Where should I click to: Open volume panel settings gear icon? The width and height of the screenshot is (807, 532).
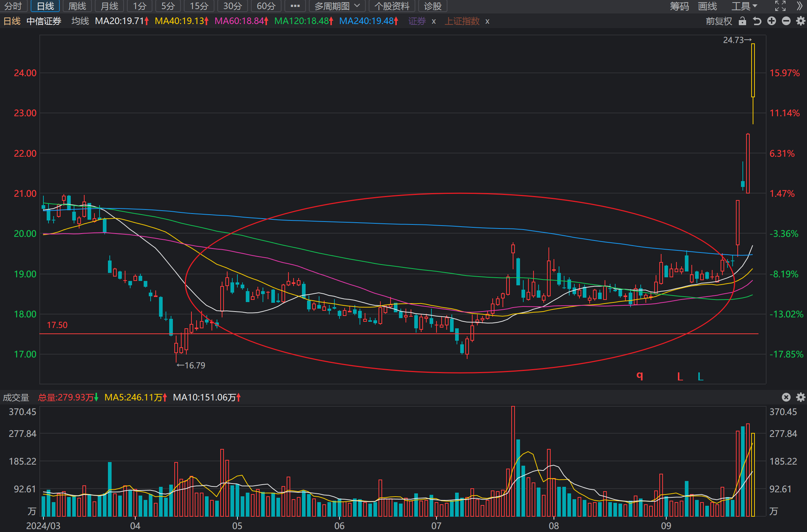(x=800, y=397)
